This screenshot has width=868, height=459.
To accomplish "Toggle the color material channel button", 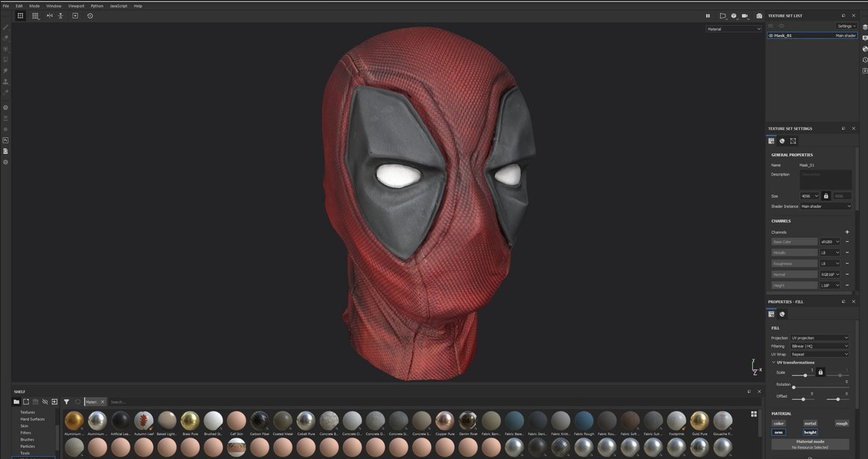I will tap(778, 424).
